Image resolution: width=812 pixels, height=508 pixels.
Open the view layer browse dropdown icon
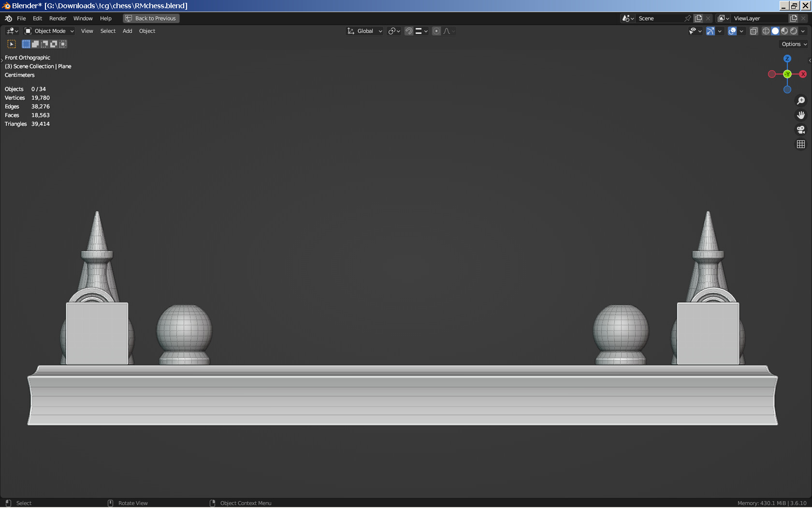(x=724, y=18)
